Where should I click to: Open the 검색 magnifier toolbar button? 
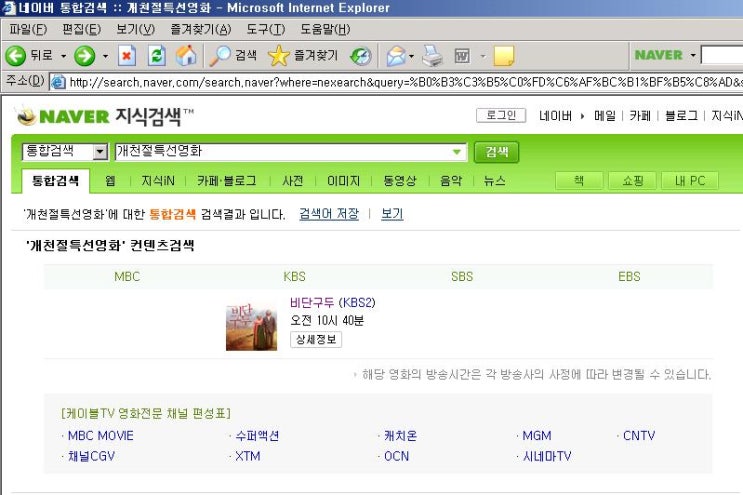tap(233, 56)
